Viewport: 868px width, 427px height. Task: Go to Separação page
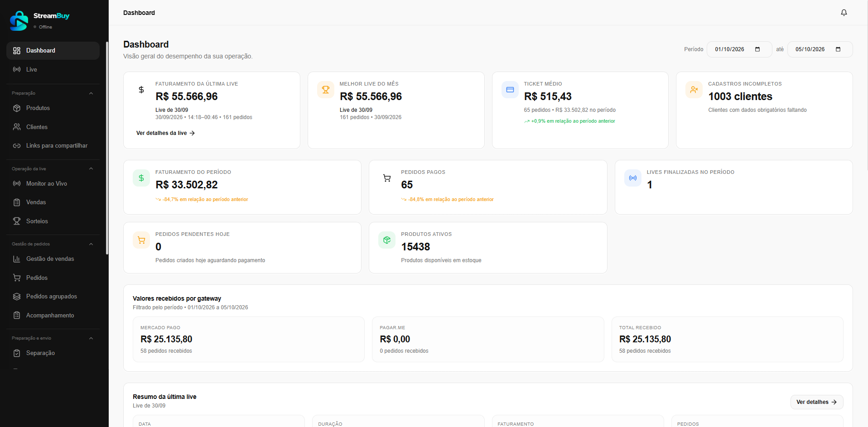53,353
